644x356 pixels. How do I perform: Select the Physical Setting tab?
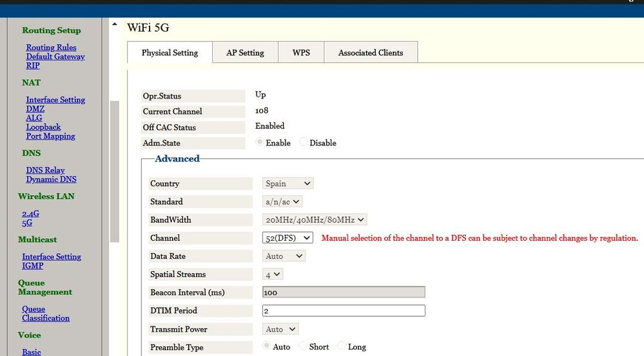tap(170, 53)
